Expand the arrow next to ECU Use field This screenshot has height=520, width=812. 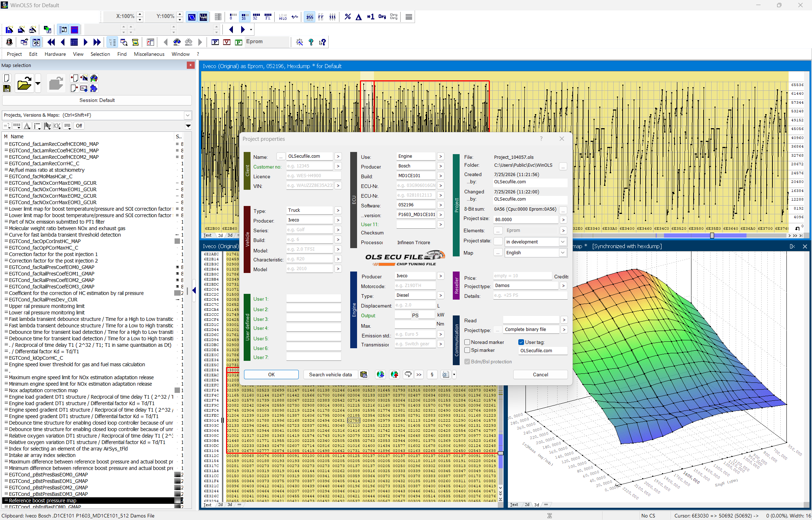click(x=441, y=156)
